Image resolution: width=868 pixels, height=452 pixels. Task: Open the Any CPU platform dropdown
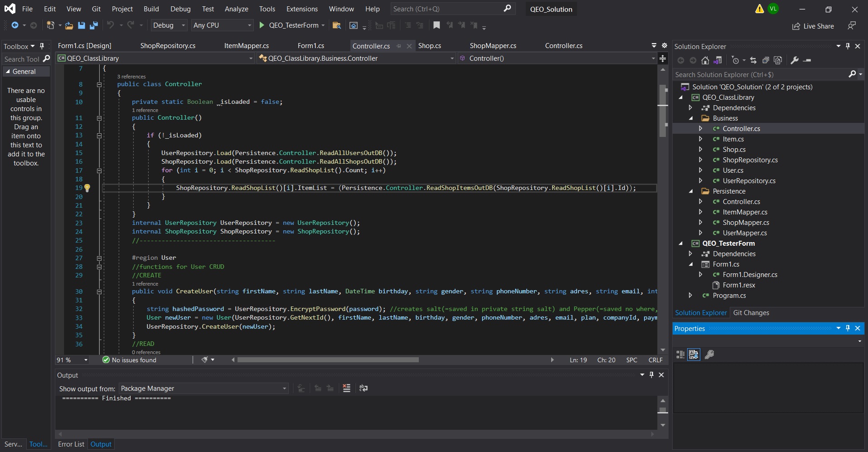pyautogui.click(x=222, y=25)
